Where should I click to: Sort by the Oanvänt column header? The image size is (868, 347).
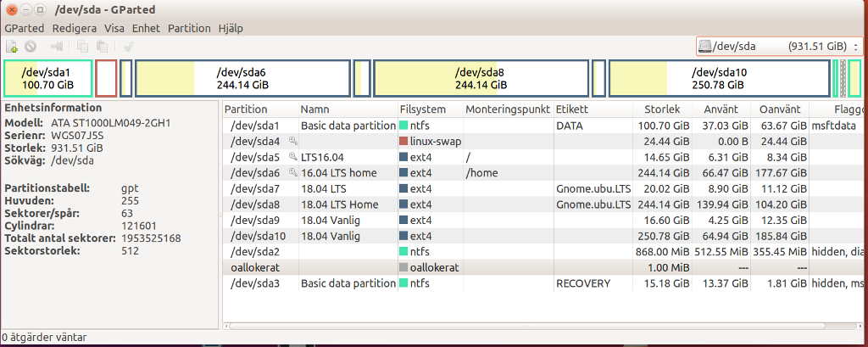[780, 109]
